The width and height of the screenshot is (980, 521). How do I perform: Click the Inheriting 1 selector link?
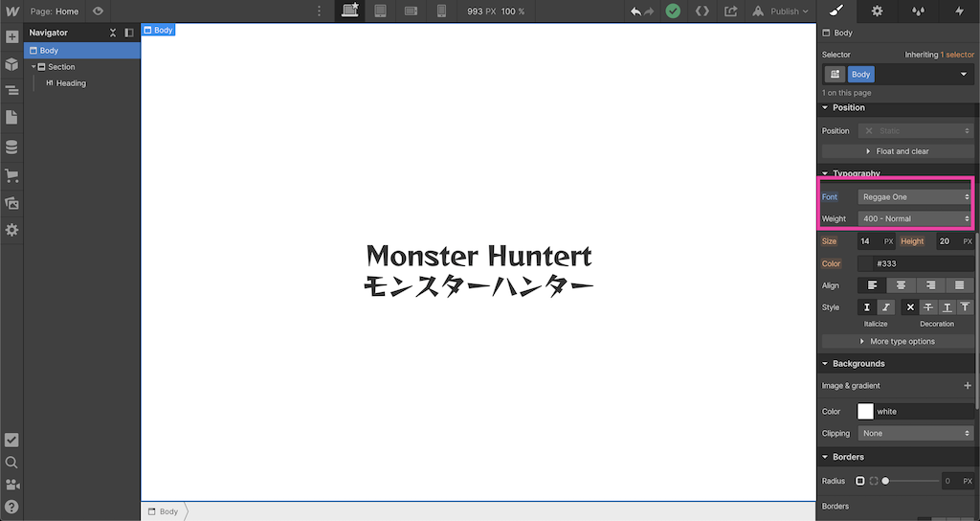point(957,55)
